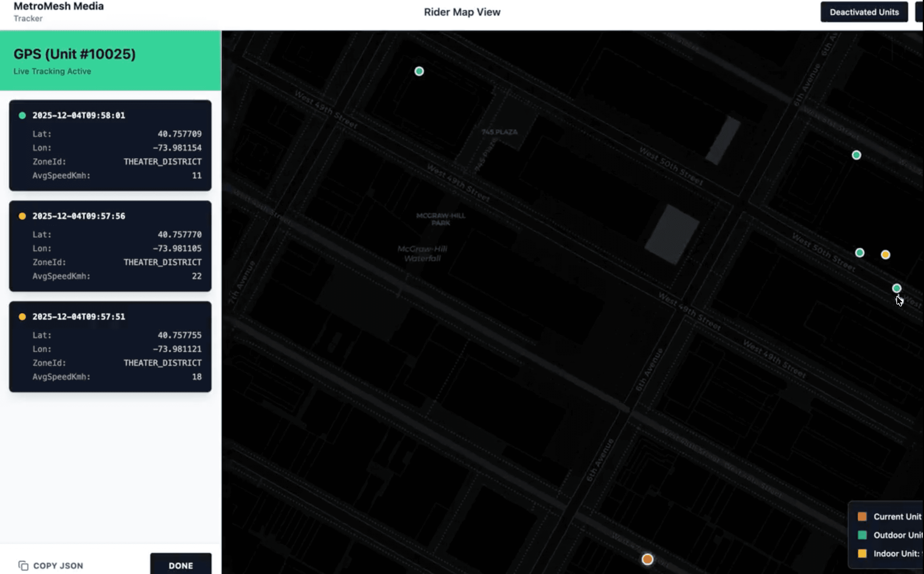
Task: Select the orange current unit marker on map
Action: point(647,559)
